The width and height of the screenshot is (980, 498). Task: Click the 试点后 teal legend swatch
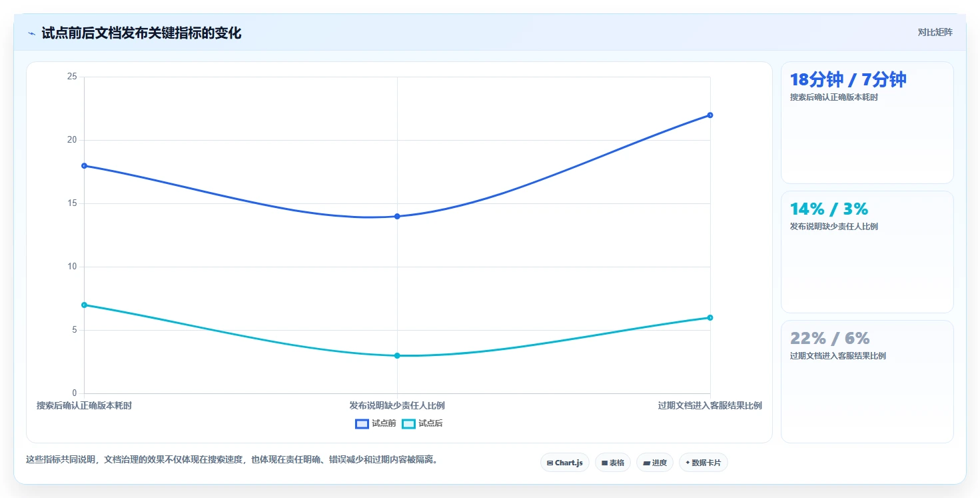click(x=408, y=424)
